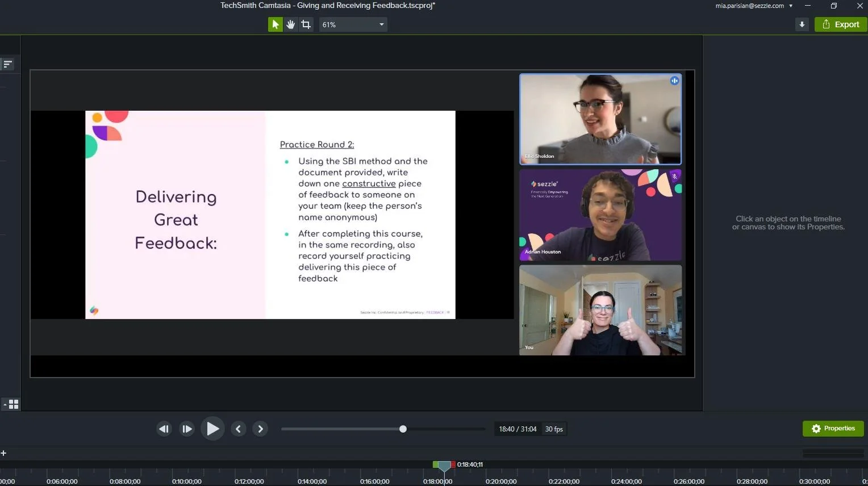Select Ellie Sheldon's webcam tile on canvas
This screenshot has height=486, width=868.
coord(600,119)
